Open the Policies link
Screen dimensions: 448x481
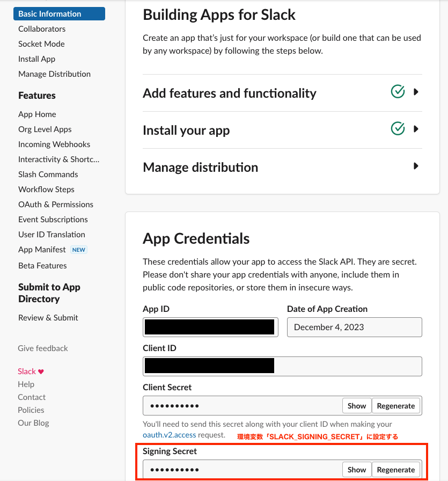31,410
